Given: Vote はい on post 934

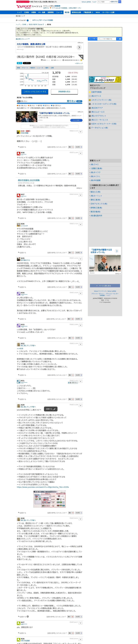Looking at the screenshot, I should tap(71, 319).
